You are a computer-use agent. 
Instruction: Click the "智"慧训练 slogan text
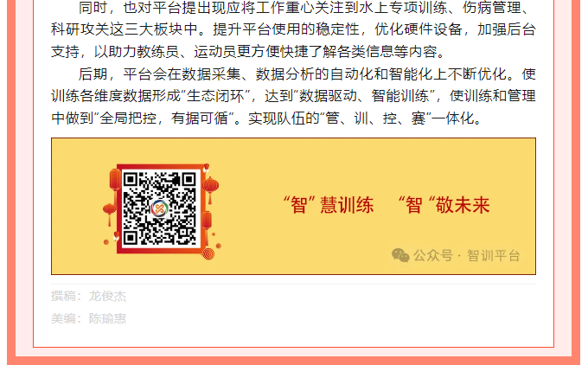tap(328, 205)
